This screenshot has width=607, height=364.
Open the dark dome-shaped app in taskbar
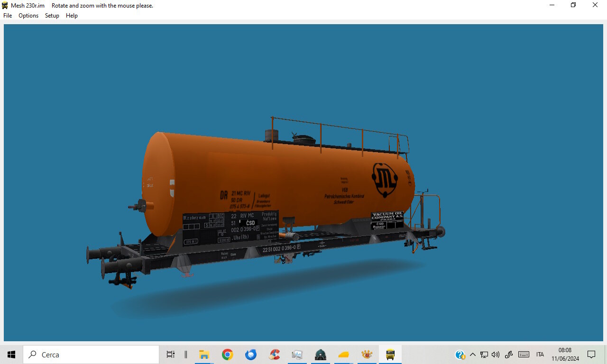click(321, 355)
